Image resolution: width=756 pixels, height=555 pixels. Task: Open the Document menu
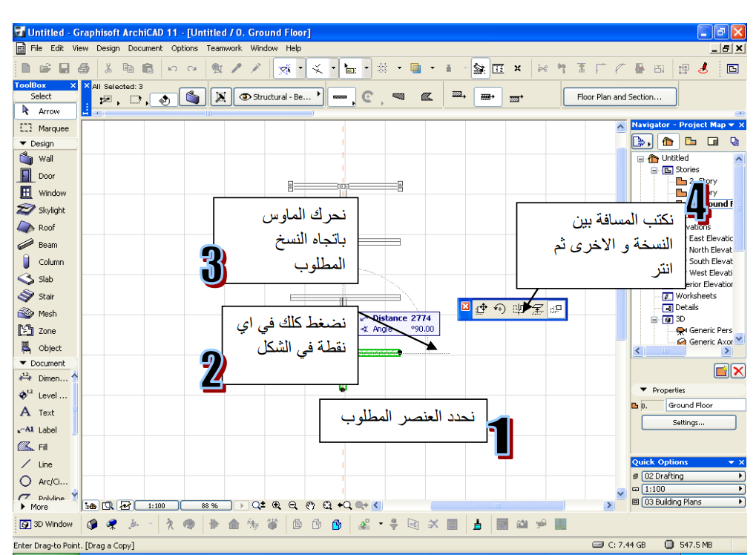[145, 48]
